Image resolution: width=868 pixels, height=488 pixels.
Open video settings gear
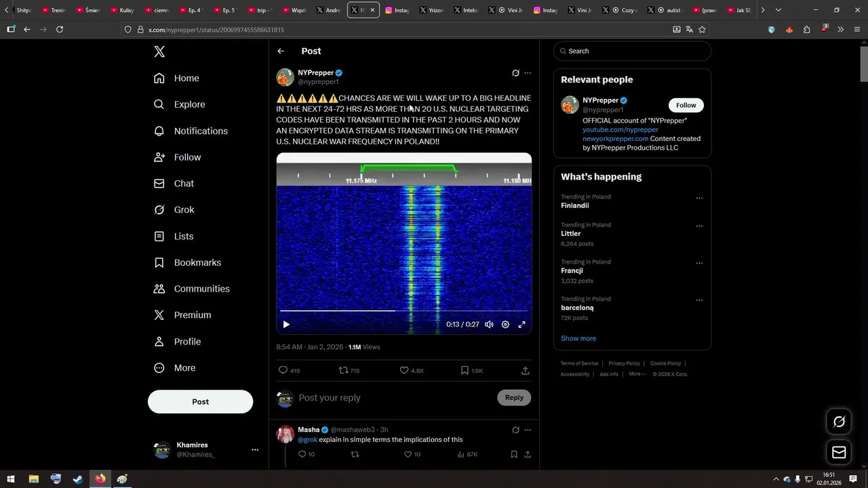[505, 325]
